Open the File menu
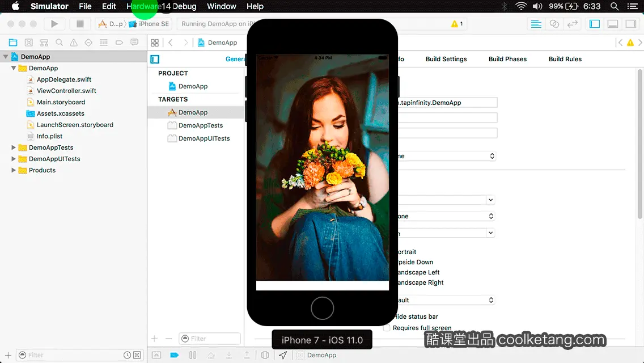 click(85, 6)
